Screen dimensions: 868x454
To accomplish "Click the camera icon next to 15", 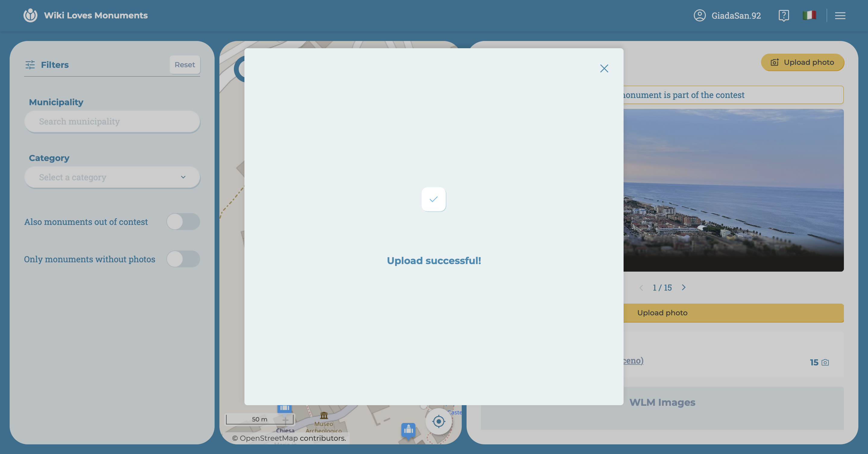I will point(825,362).
